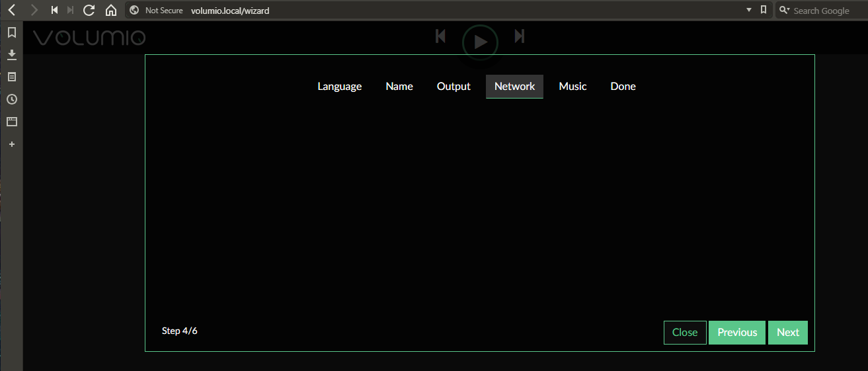Switch to the Done wizard step
868x371 pixels.
coord(623,87)
